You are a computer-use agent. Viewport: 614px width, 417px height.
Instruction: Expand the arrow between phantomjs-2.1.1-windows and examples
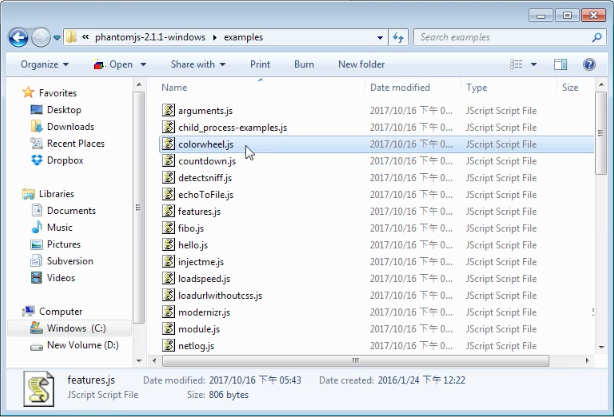215,38
